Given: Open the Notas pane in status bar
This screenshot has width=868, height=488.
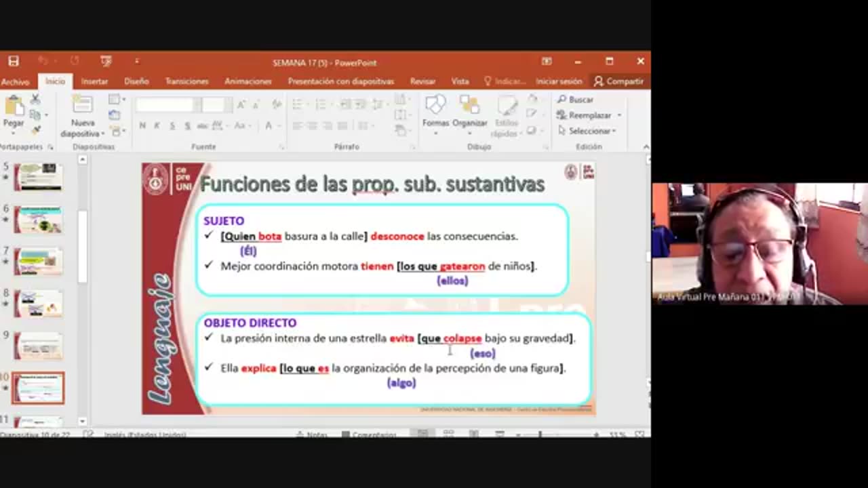Looking at the screenshot, I should coord(311,434).
